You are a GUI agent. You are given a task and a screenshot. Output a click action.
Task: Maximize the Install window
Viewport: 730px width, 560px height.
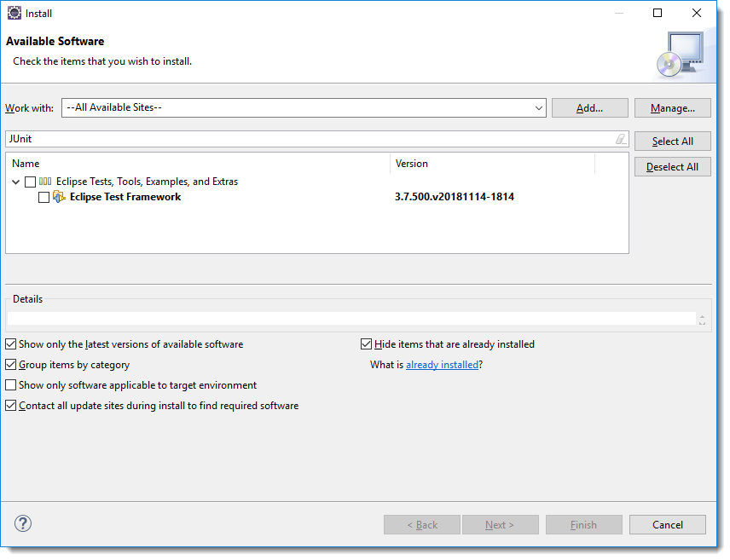658,13
